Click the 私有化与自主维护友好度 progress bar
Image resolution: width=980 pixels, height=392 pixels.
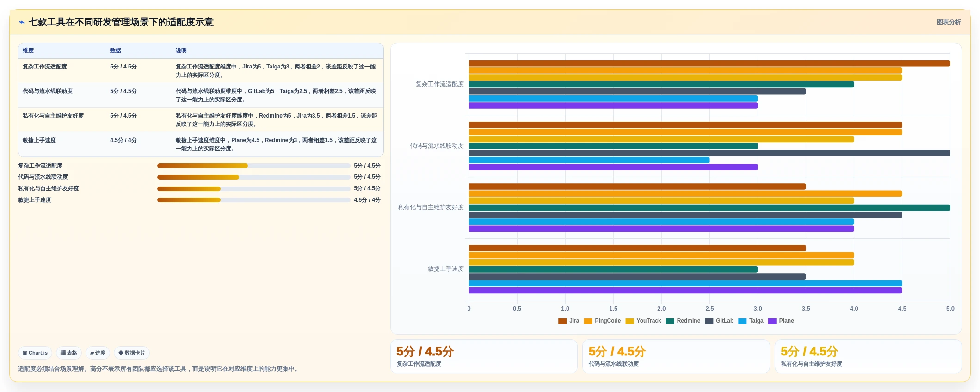coord(253,189)
